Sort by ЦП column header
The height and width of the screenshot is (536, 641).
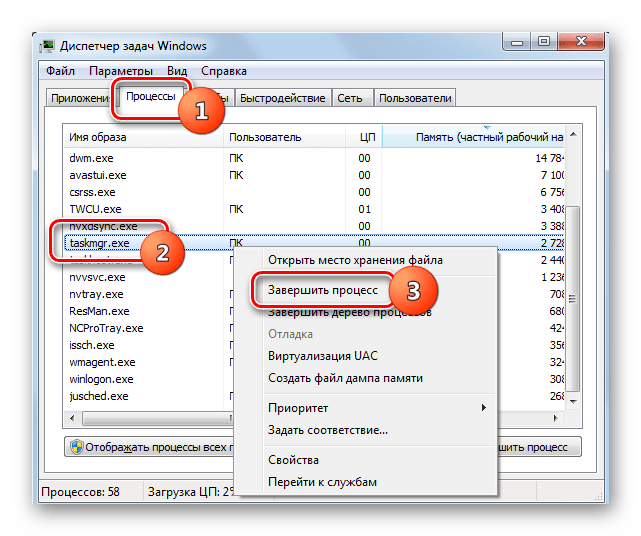tap(364, 137)
